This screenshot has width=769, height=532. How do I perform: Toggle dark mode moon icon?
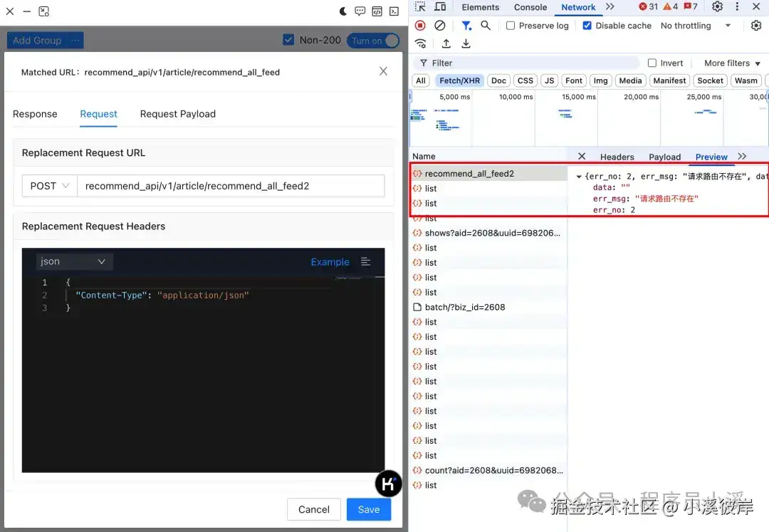pyautogui.click(x=343, y=11)
